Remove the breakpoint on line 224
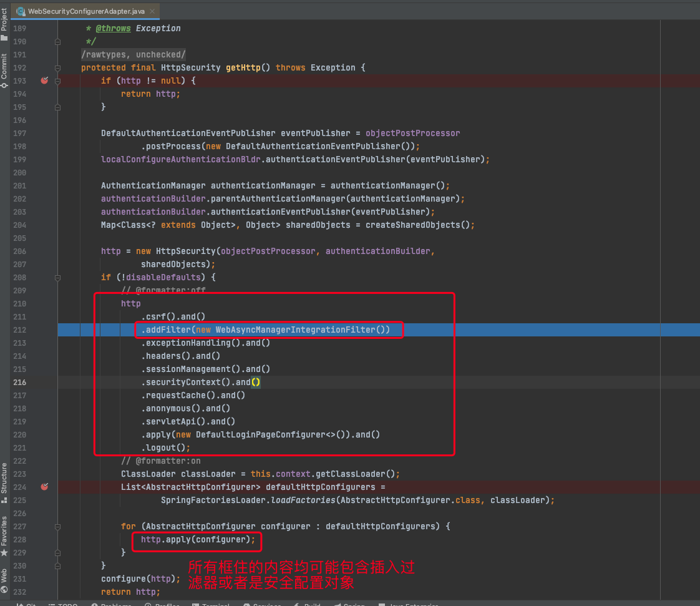 click(44, 487)
